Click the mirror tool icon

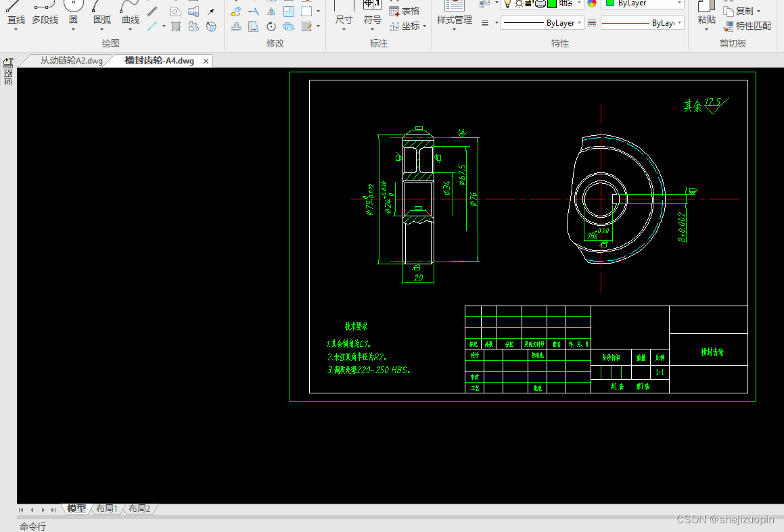[x=271, y=11]
